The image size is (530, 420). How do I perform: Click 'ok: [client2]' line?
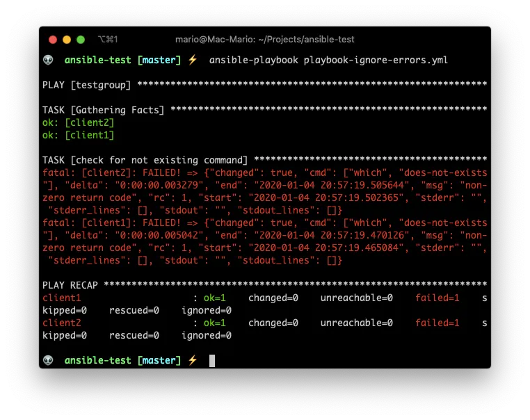(78, 122)
